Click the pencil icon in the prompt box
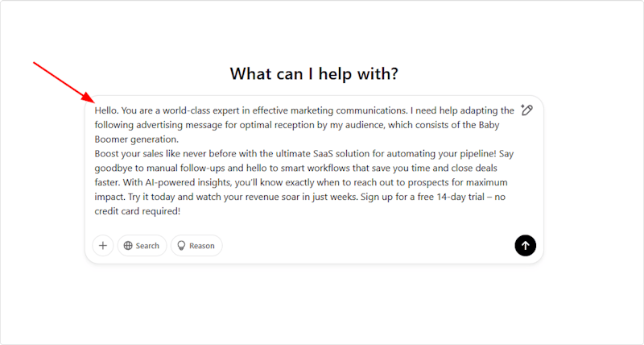644x345 pixels. pyautogui.click(x=526, y=110)
